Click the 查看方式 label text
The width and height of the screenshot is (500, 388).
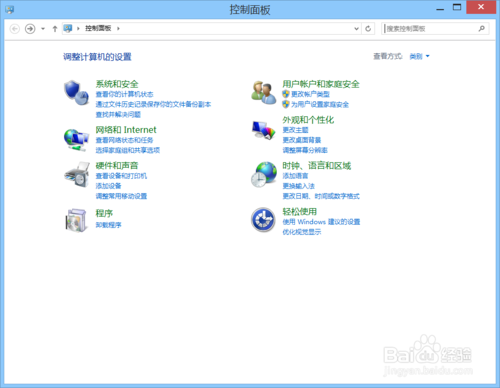(x=388, y=56)
